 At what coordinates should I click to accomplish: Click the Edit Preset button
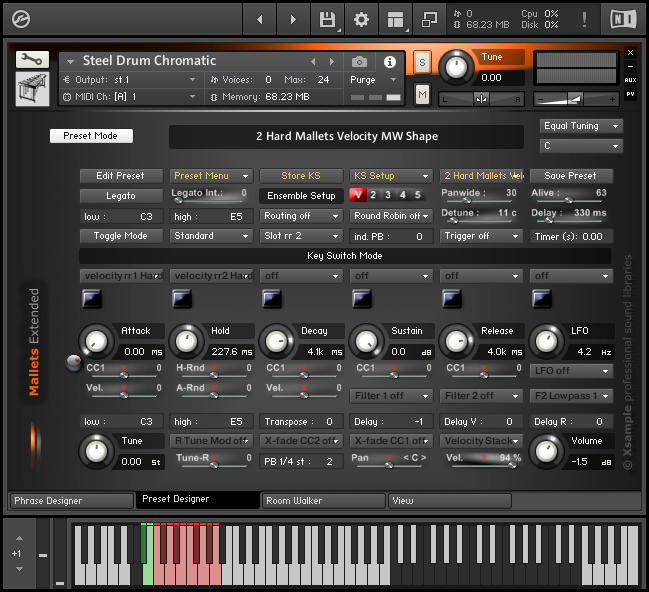click(120, 176)
